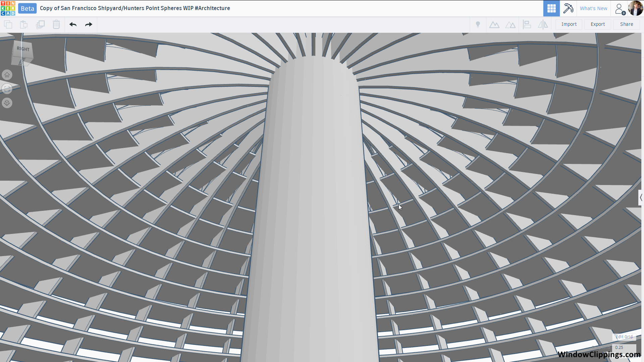This screenshot has height=362, width=644.
Task: Open What's New link
Action: tap(593, 8)
